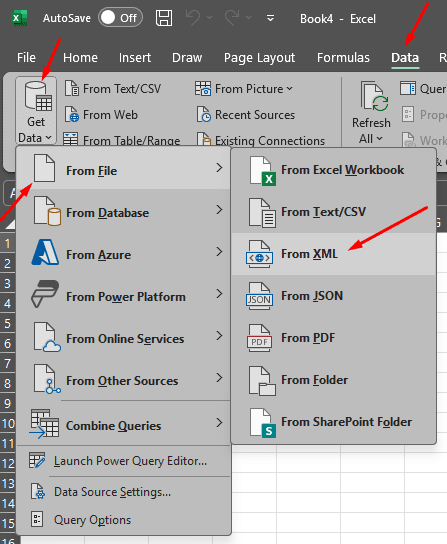This screenshot has width=447, height=544.
Task: Click the Undo arrow icon
Action: (193, 17)
